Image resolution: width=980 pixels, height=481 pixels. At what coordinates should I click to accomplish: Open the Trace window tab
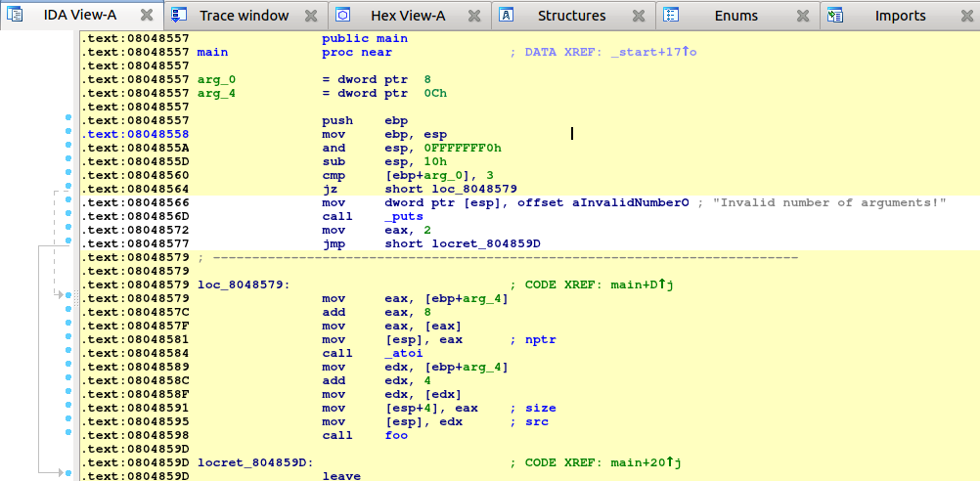(x=245, y=16)
